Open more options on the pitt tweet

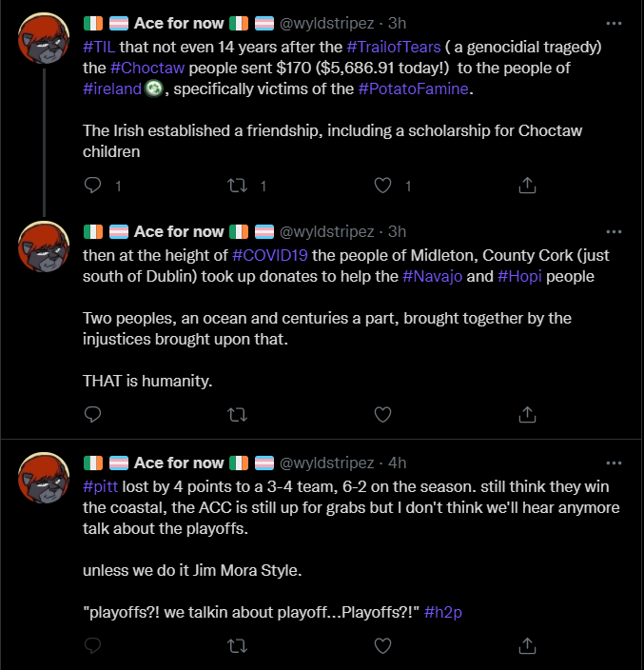tap(614, 463)
